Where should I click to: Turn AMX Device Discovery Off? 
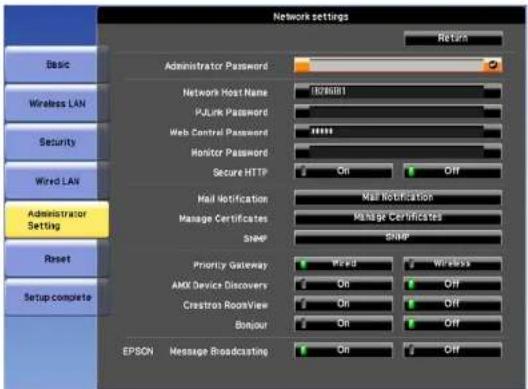(x=453, y=284)
